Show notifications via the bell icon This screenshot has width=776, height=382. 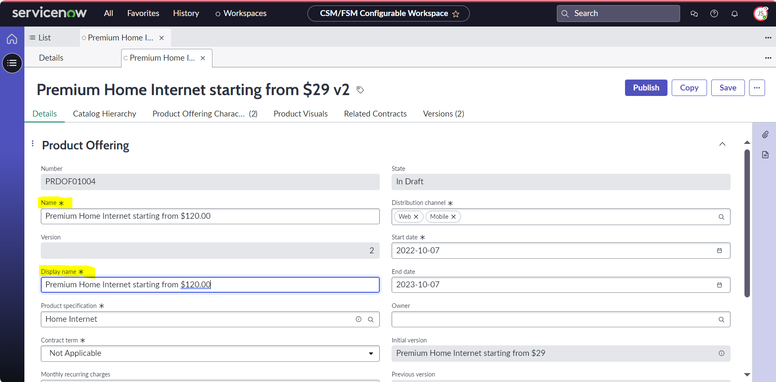[x=734, y=14]
